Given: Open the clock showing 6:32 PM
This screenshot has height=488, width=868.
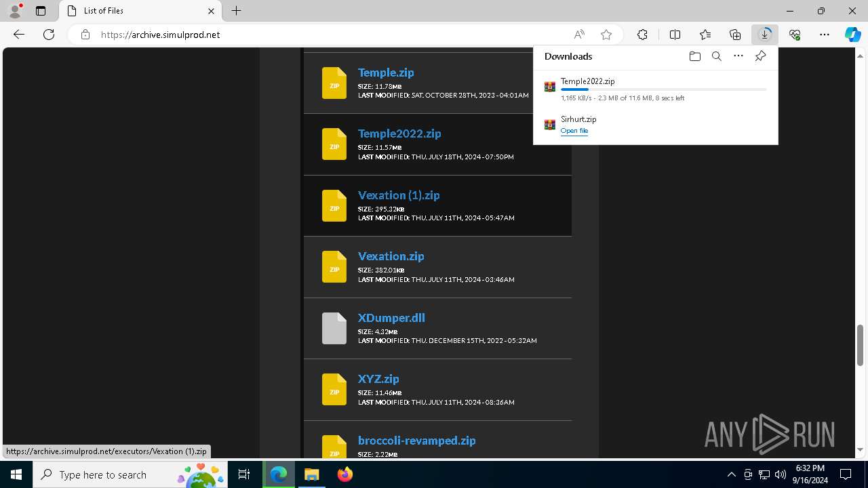Looking at the screenshot, I should pos(810,474).
